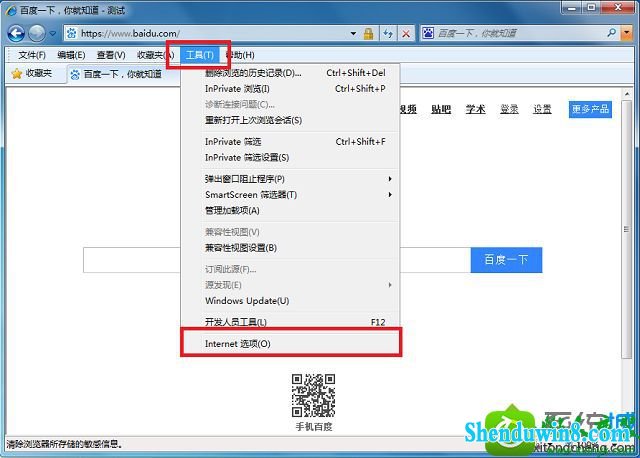Click the address bar with baidu.com URL
This screenshot has width=640, height=458.
click(208, 33)
